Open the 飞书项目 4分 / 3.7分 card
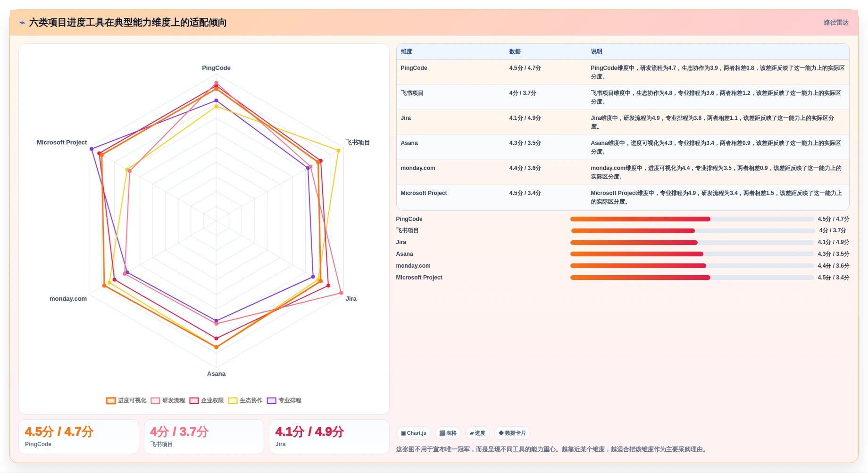868x473 pixels. point(204,437)
